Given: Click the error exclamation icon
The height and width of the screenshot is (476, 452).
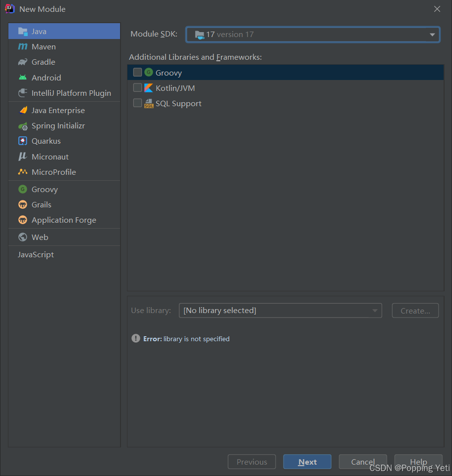Looking at the screenshot, I should point(136,338).
